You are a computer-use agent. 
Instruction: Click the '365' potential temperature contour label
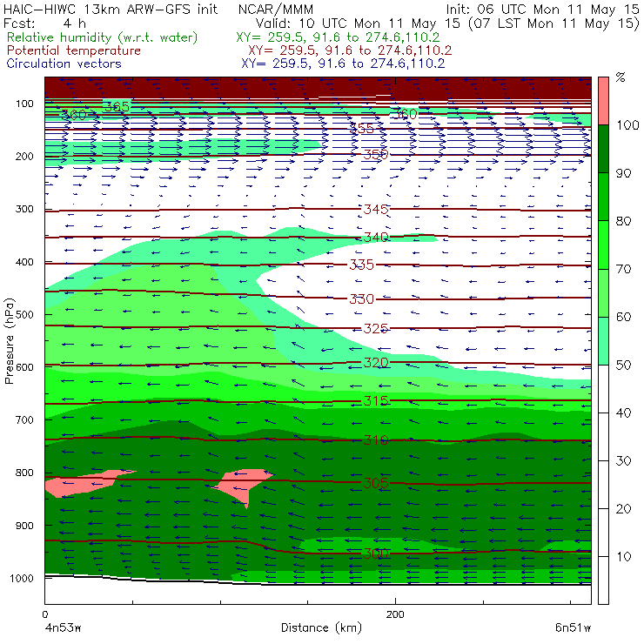117,107
